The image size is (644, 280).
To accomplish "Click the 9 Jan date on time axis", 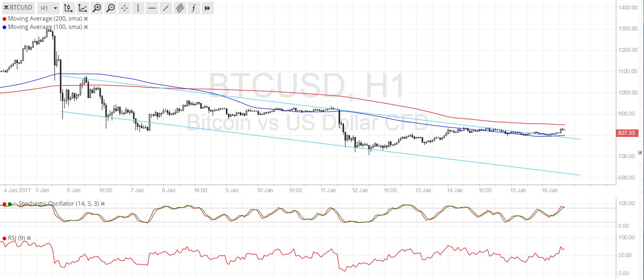I will [232, 190].
